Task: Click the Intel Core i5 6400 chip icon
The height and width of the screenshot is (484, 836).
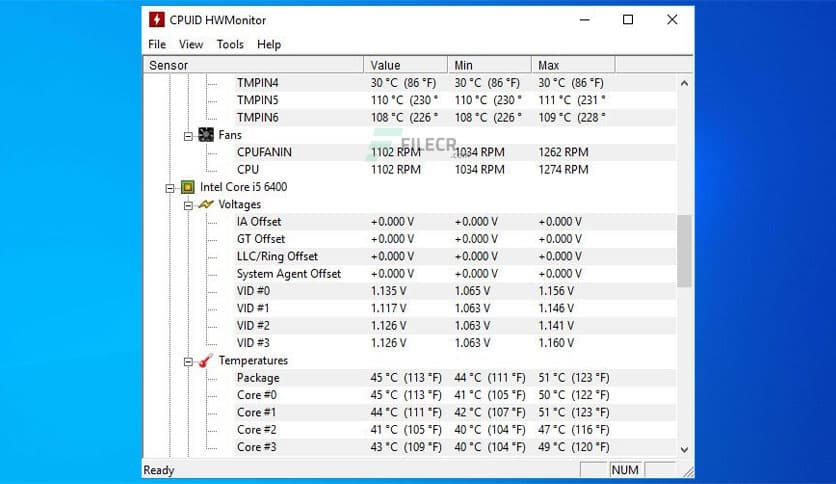Action: [x=188, y=187]
